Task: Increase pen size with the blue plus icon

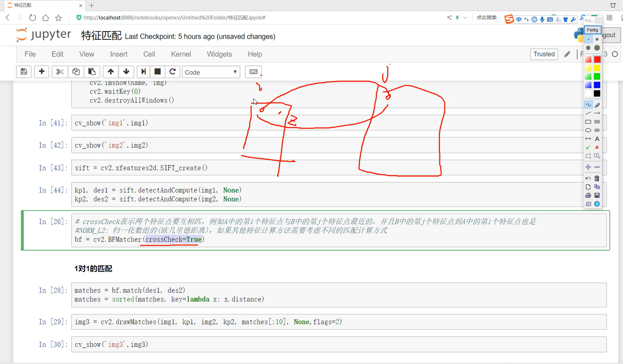Action: [x=588, y=167]
